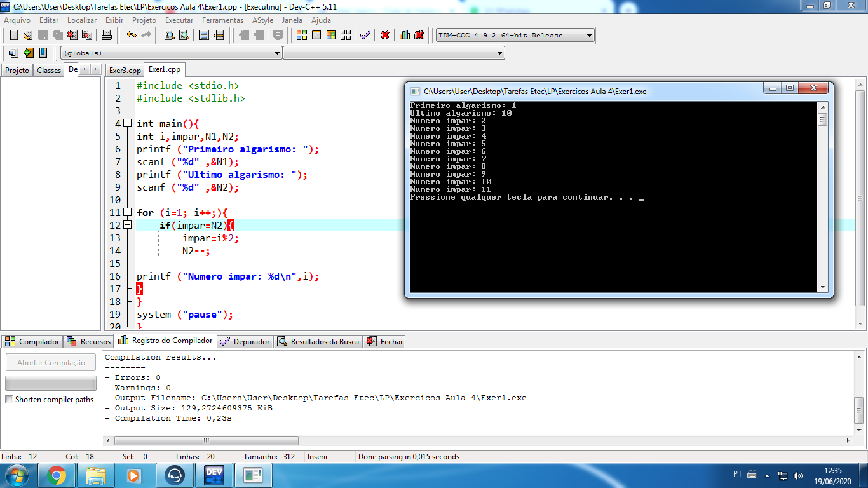The image size is (868, 488).
Task: Open the Arquivo menu
Action: [x=17, y=20]
